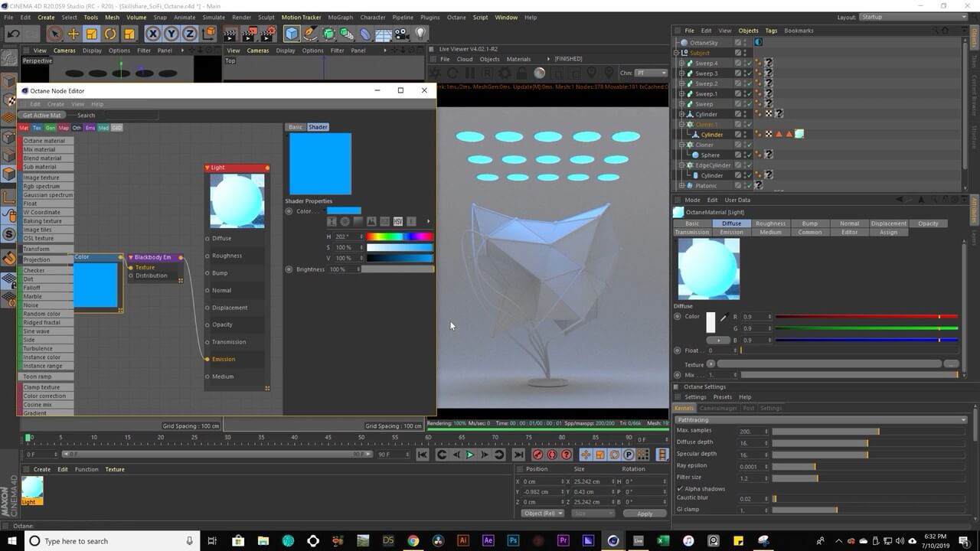Add a cube primitive from toolbar
This screenshot has width=980, height=551.
[292, 34]
